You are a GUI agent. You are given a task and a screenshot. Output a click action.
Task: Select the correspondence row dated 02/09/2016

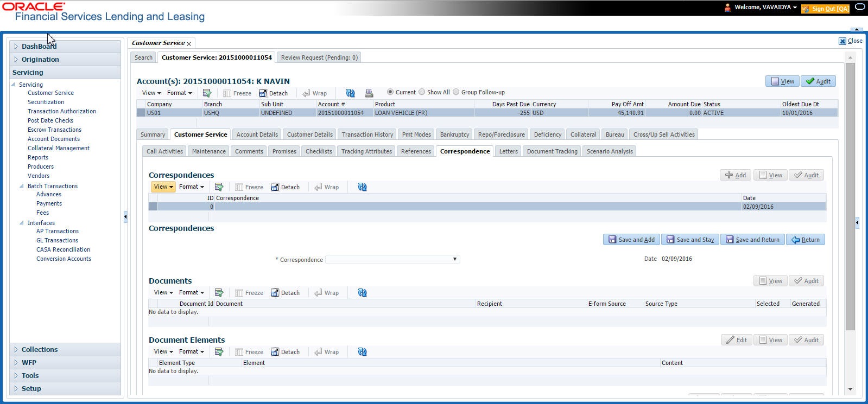(x=487, y=207)
